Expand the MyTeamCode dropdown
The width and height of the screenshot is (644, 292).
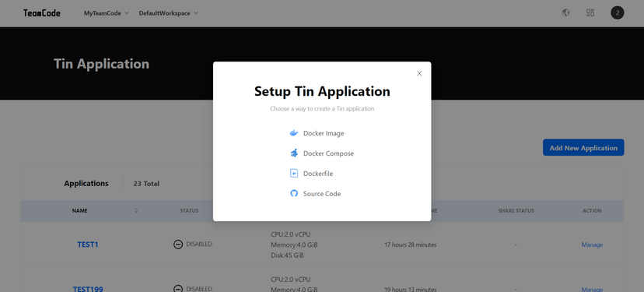click(107, 13)
